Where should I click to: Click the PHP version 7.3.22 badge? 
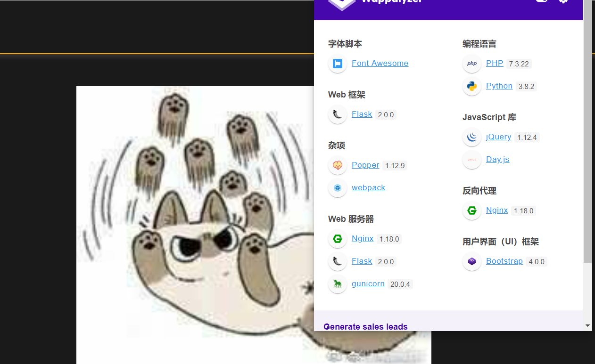(x=519, y=64)
